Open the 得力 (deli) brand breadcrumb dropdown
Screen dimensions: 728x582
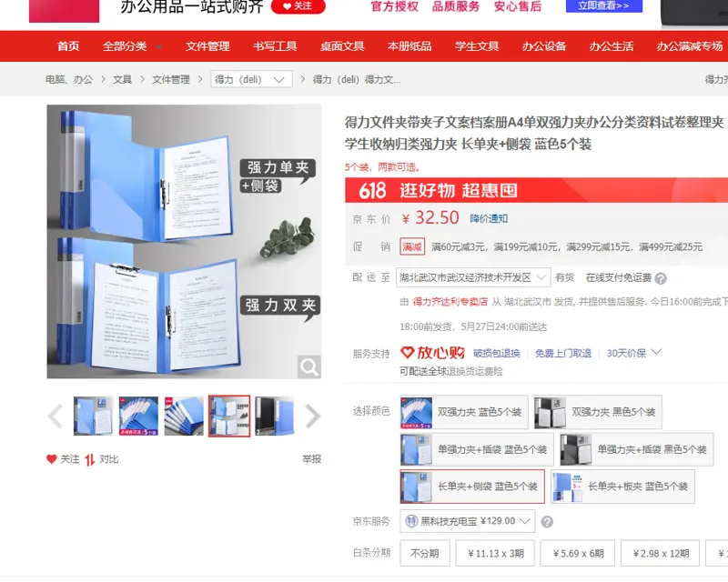tap(251, 79)
